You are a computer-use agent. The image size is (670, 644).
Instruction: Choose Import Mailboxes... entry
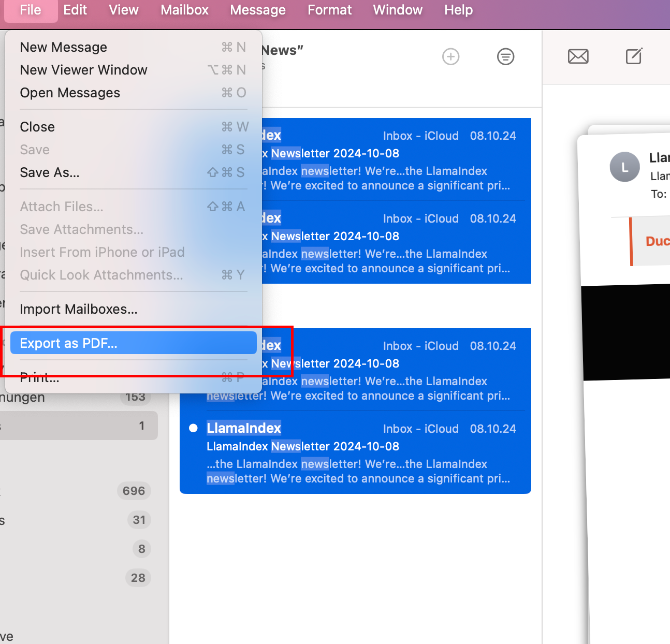pyautogui.click(x=133, y=309)
